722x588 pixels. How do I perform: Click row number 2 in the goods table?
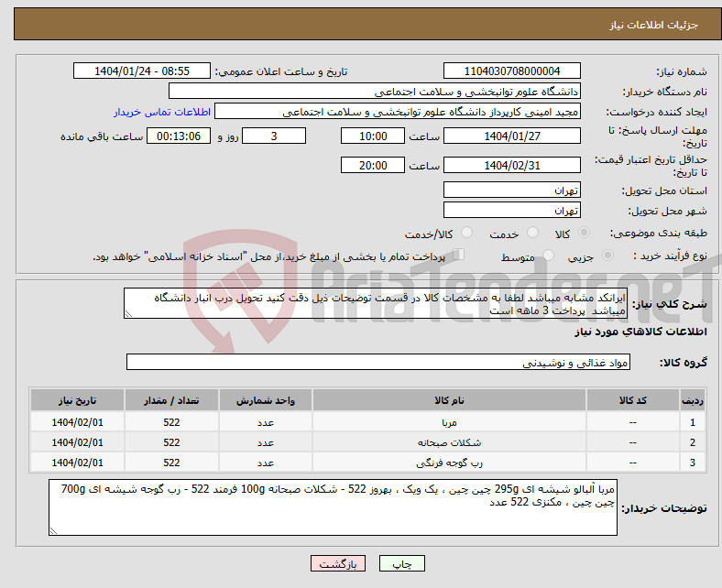(x=693, y=442)
